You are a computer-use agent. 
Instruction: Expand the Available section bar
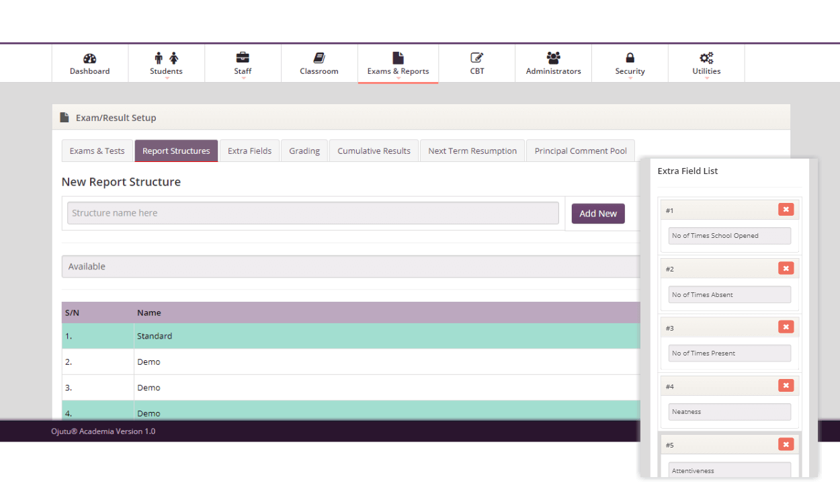click(351, 267)
